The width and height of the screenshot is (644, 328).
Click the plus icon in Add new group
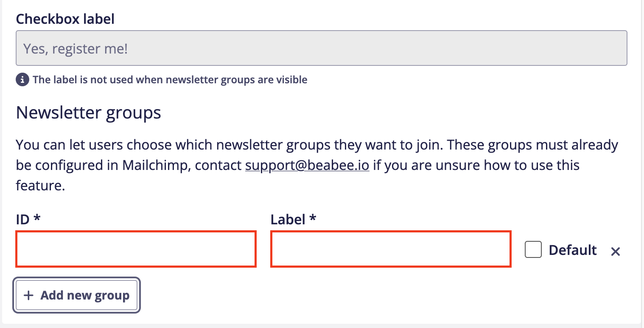(x=28, y=295)
